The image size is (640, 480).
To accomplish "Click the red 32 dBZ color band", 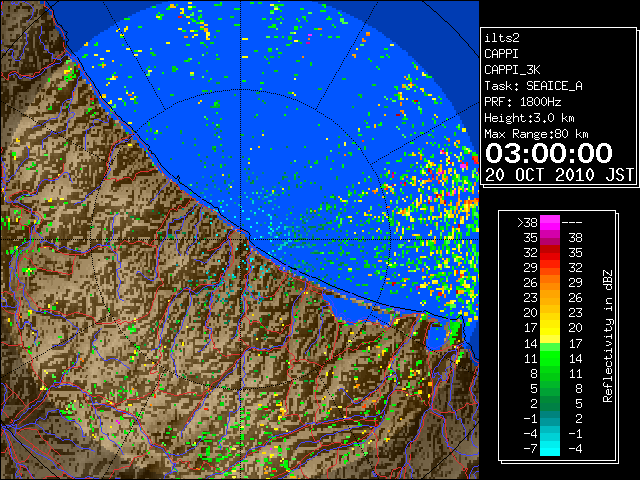I will click(550, 253).
